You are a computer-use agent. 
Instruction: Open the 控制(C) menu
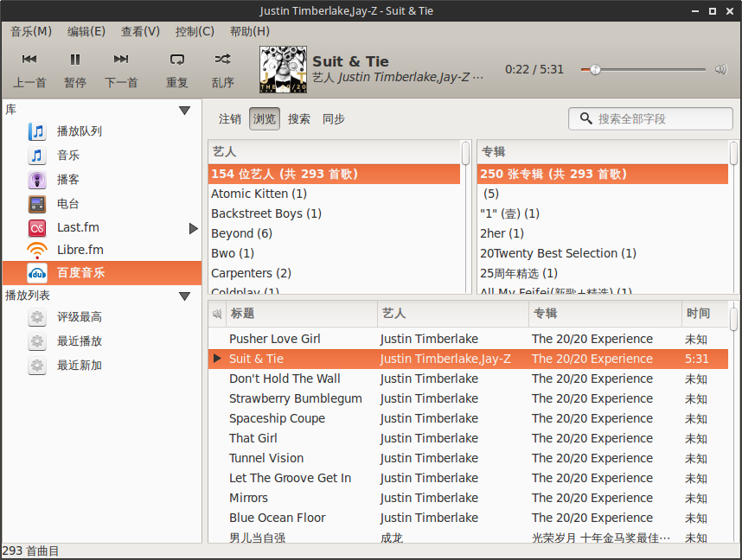pyautogui.click(x=195, y=32)
